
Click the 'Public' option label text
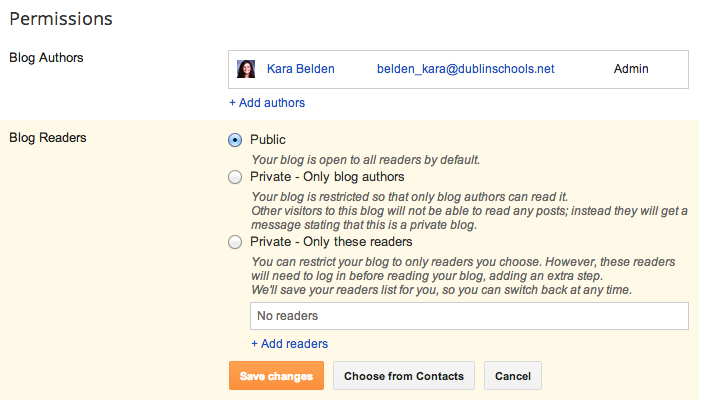(x=268, y=140)
